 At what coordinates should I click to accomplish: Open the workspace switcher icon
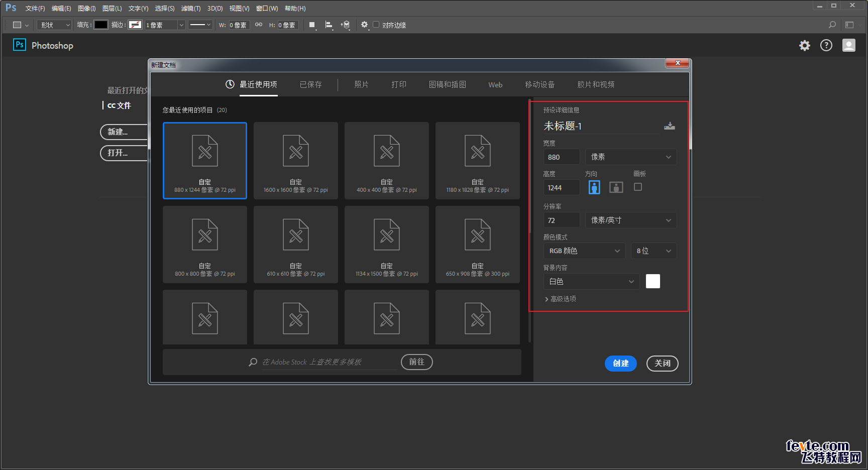(x=849, y=25)
